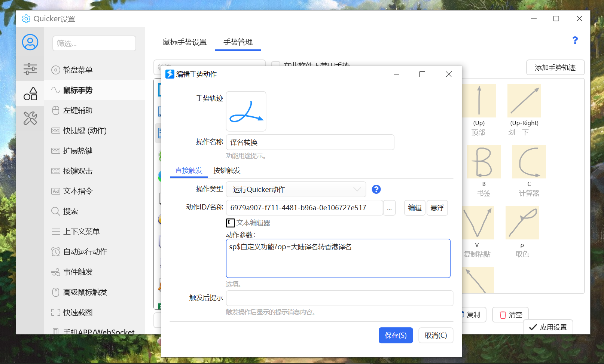
Task: Open 快速截图 settings
Action: (x=94, y=312)
